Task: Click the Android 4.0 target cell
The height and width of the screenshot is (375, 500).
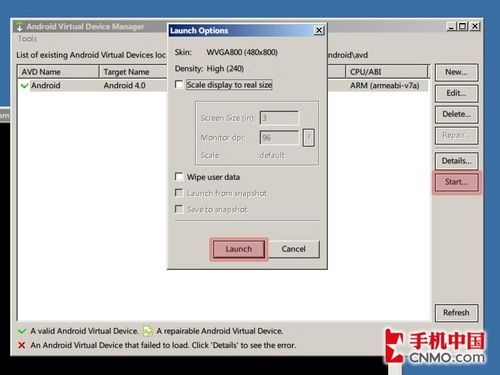Action: [x=124, y=85]
